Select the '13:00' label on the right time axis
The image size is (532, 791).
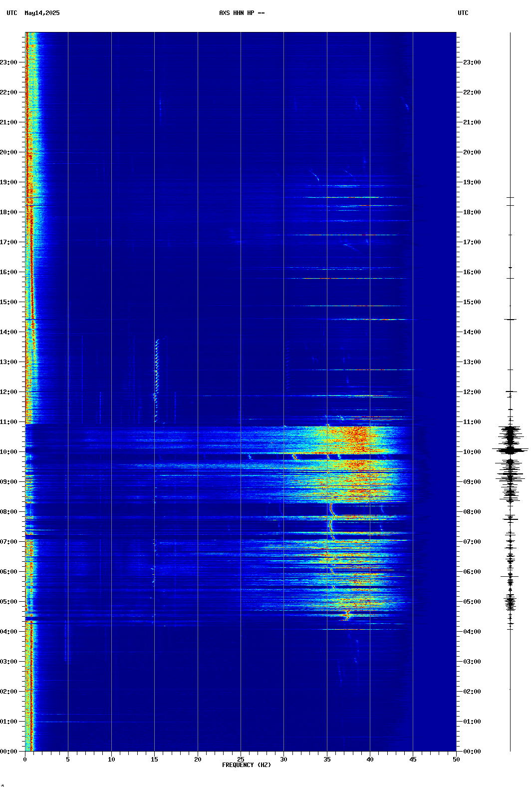[472, 362]
